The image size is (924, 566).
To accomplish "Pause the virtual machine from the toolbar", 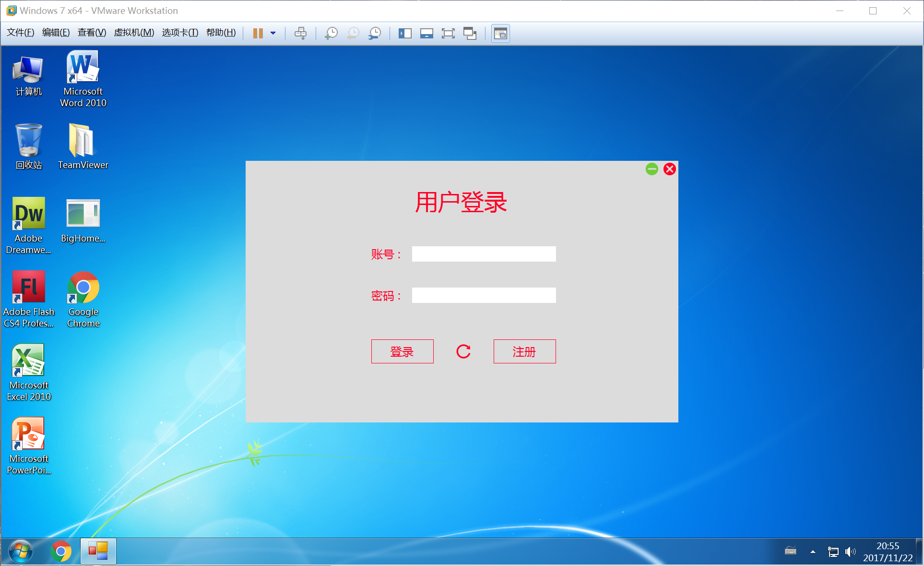I will [258, 33].
